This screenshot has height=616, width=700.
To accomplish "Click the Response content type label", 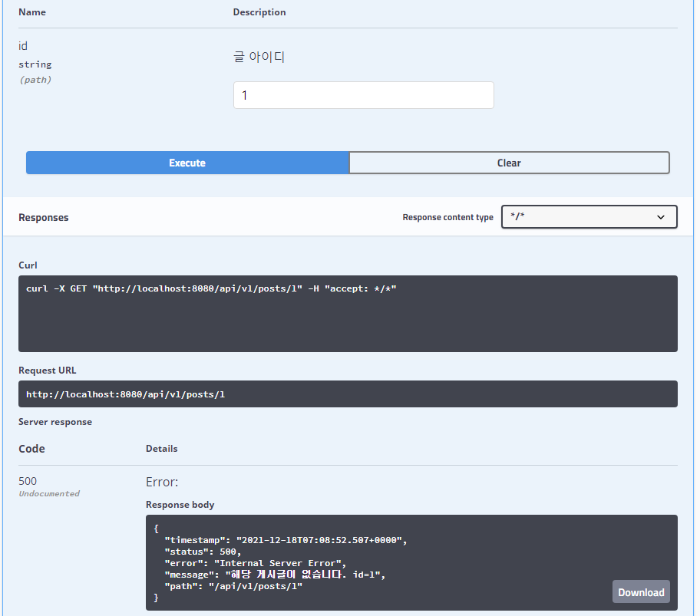I will click(447, 217).
